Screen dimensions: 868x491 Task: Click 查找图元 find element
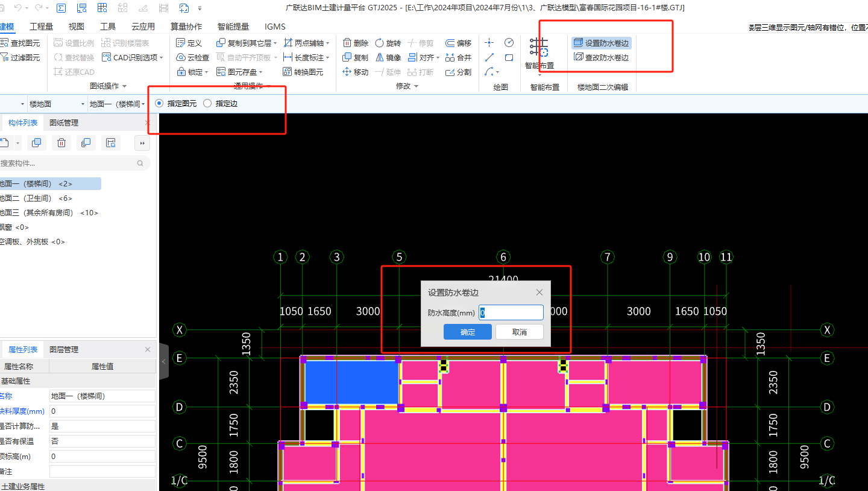pos(20,43)
